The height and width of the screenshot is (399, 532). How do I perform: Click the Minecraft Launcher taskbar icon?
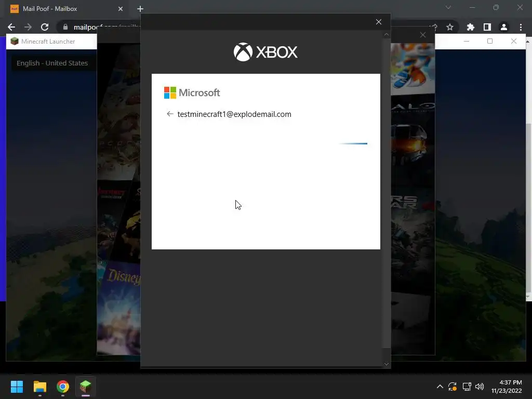(x=86, y=387)
